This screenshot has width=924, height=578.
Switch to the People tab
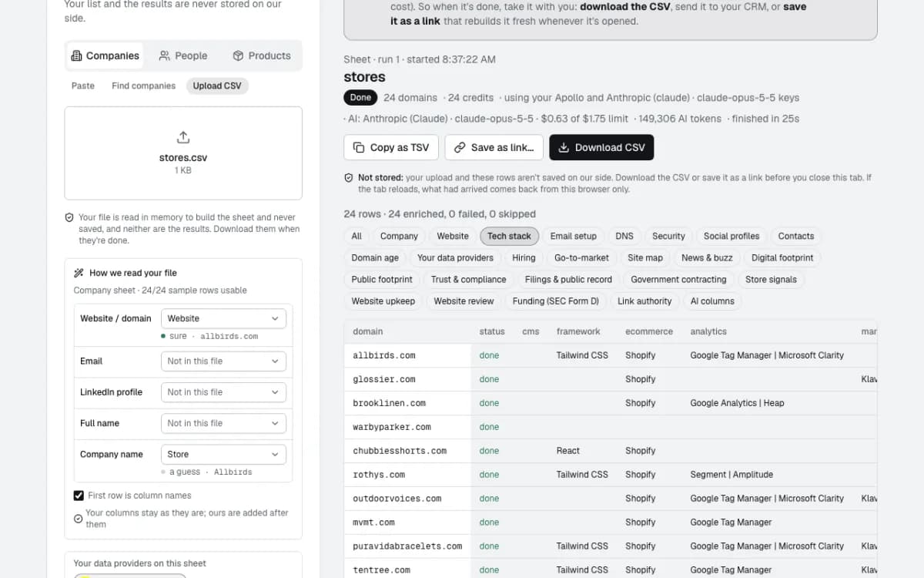click(183, 55)
